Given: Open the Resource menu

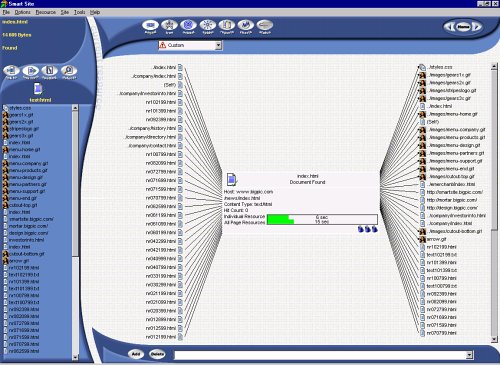Looking at the screenshot, I should [46, 12].
